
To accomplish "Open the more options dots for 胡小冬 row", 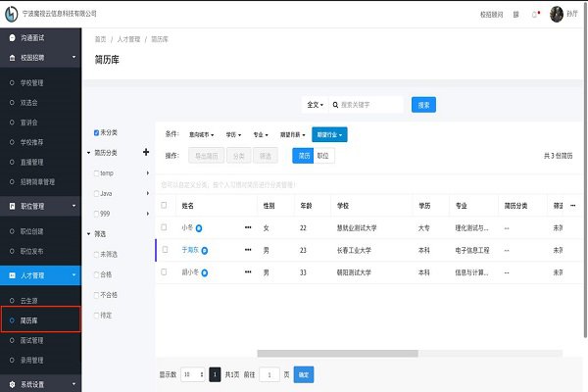I will 248,272.
